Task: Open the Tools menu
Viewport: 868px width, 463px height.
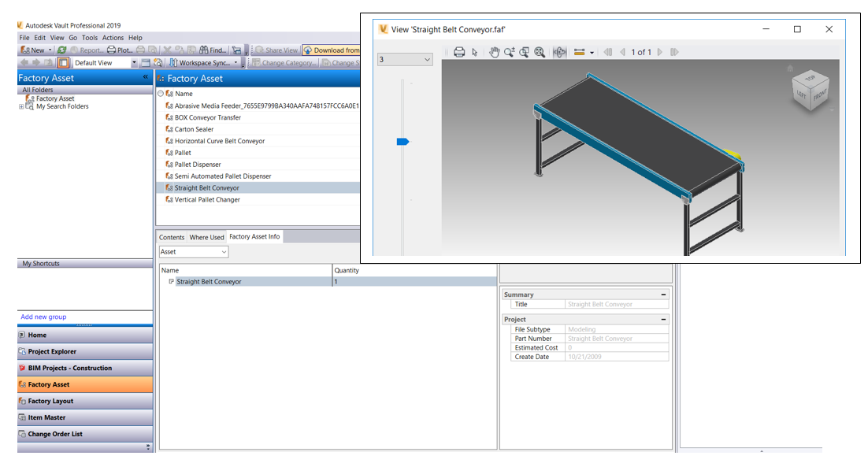Action: click(x=90, y=38)
